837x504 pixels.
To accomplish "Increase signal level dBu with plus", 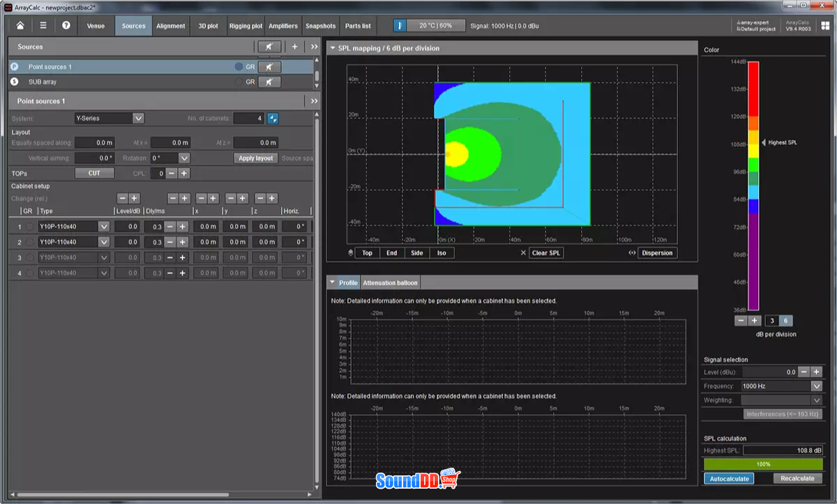I will [816, 372].
